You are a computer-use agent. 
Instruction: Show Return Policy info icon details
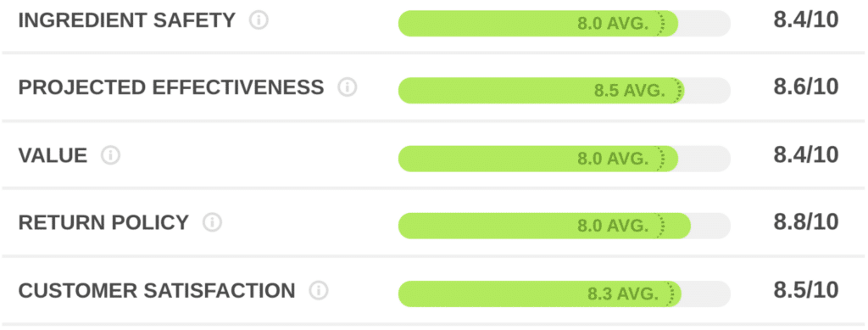[212, 222]
